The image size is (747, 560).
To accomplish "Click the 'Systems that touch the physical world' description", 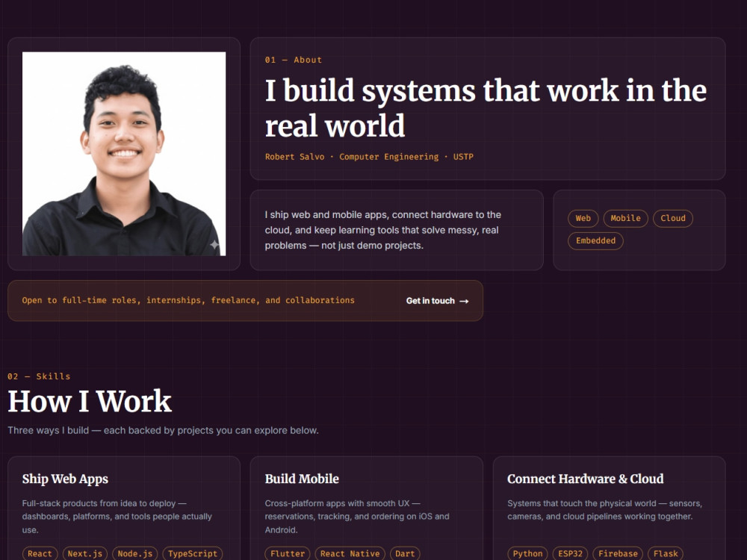I will 604,510.
